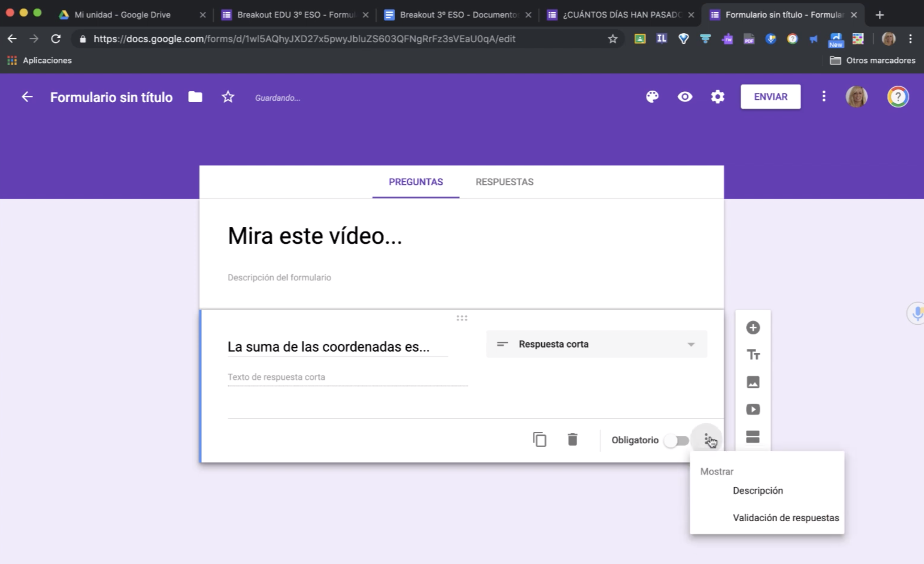The image size is (924, 564).
Task: Expand the Respuesta corta type dropdown
Action: pyautogui.click(x=596, y=344)
